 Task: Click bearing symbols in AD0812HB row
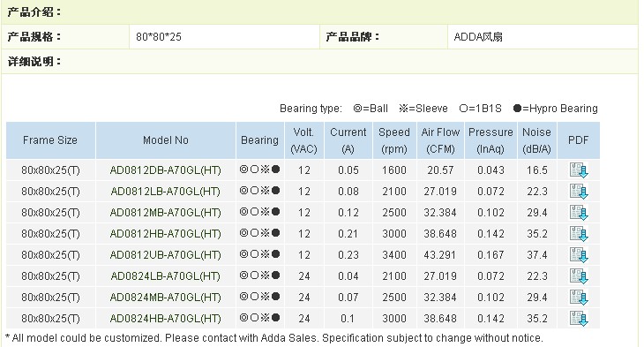point(259,233)
